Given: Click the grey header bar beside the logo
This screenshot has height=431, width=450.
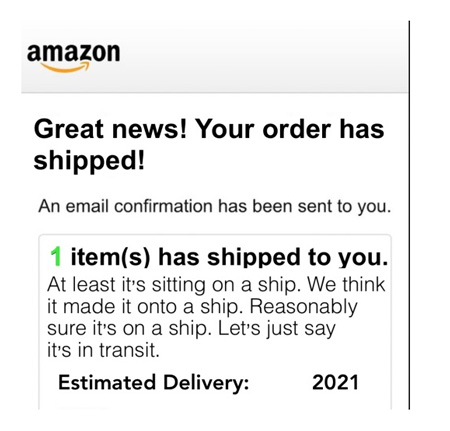Looking at the screenshot, I should click(263, 57).
